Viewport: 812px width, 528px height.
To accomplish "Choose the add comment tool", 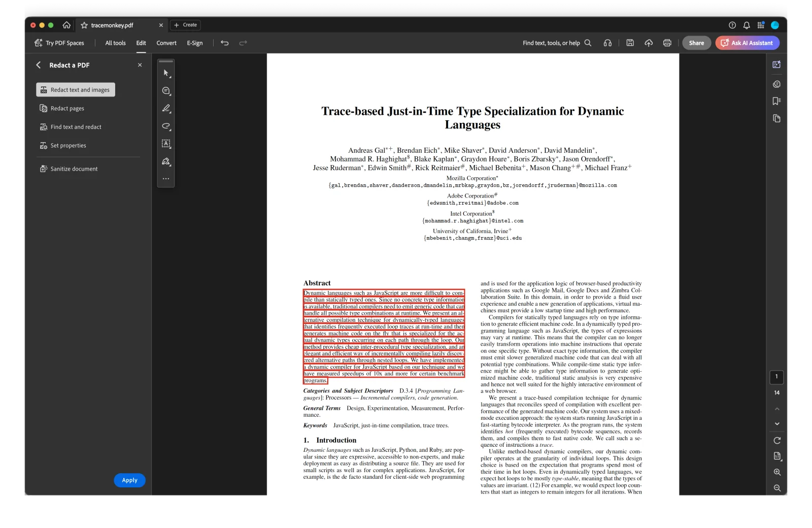I will (166, 91).
